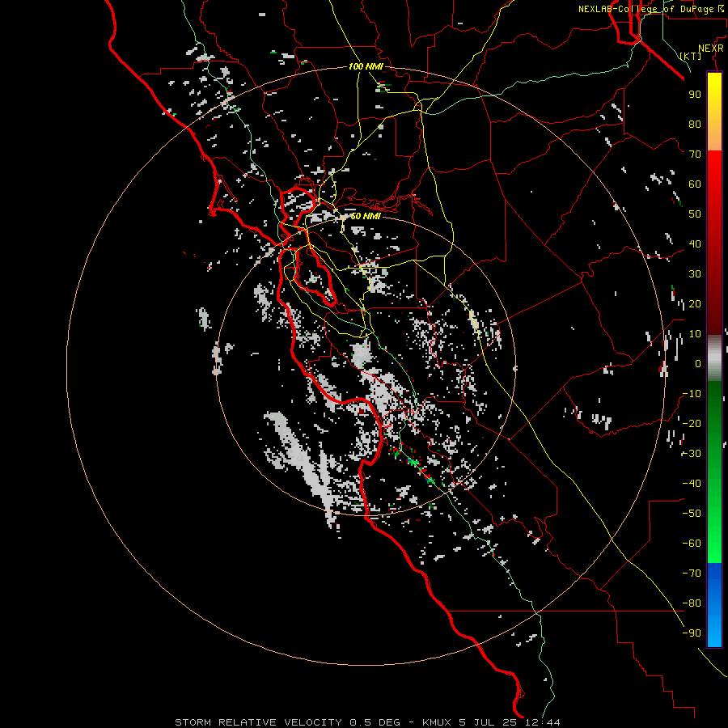Select the 80 value on velocity scale
Screen dimensions: 728x728
(x=695, y=125)
